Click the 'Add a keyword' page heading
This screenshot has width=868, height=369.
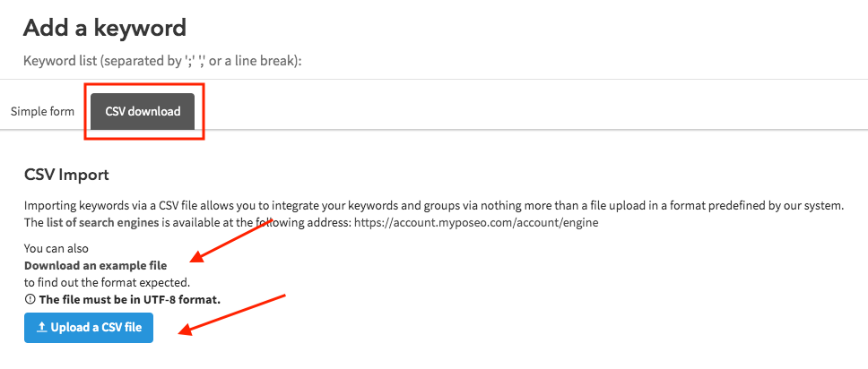pos(105,27)
